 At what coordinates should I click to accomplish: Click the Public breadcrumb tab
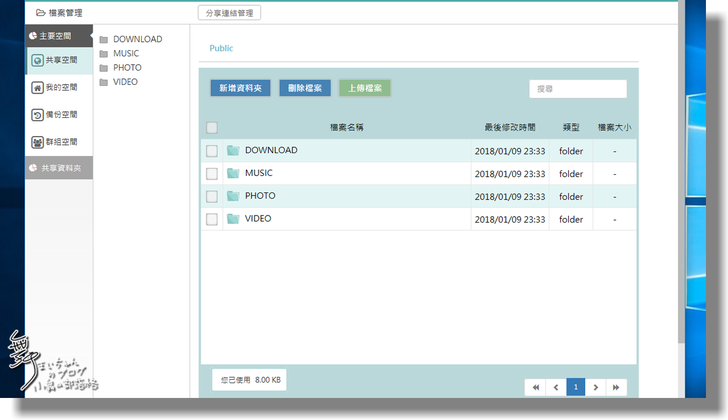click(221, 47)
